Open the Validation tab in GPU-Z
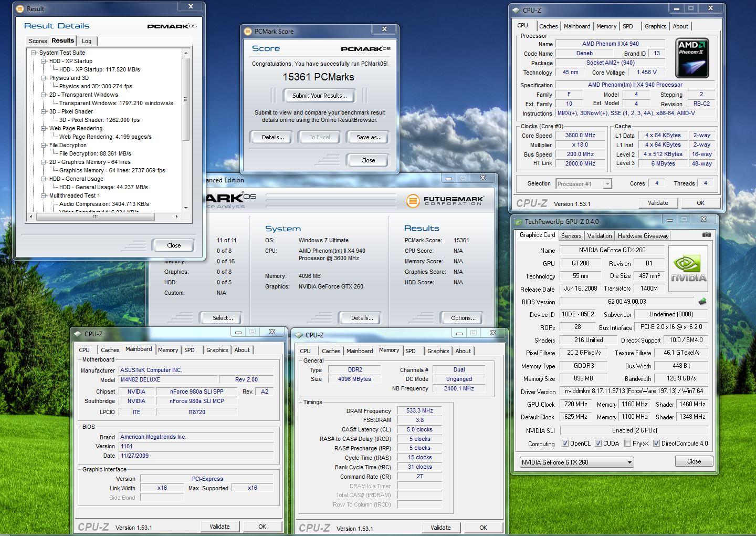This screenshot has height=536, width=756. [x=599, y=236]
